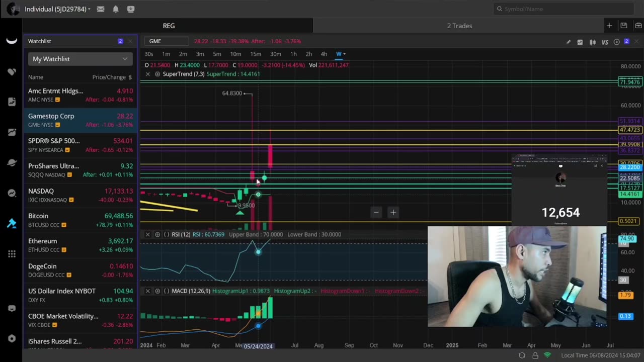Click the VS compare symbol button
Image resolution: width=644 pixels, height=362 pixels.
click(x=605, y=42)
